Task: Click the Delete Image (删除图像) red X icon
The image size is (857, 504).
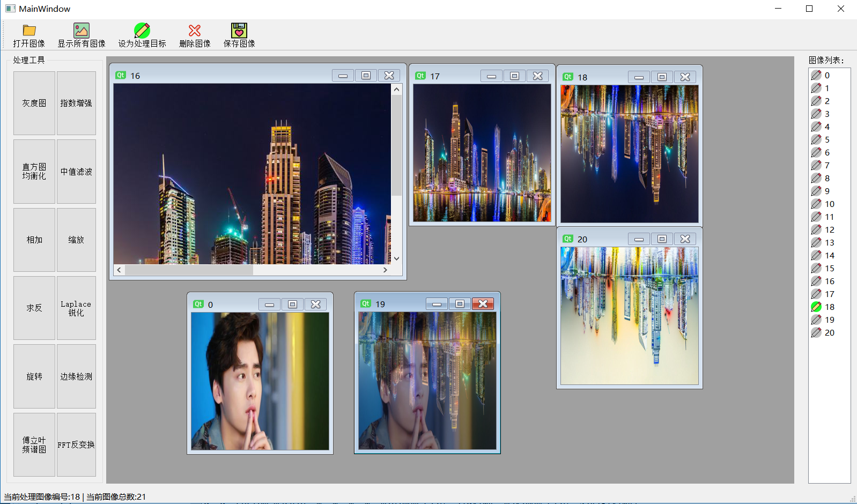Action: 195,31
